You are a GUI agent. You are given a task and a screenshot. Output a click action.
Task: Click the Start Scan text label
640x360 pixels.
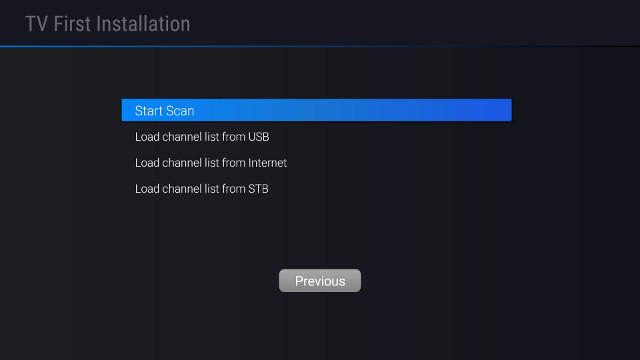click(164, 111)
